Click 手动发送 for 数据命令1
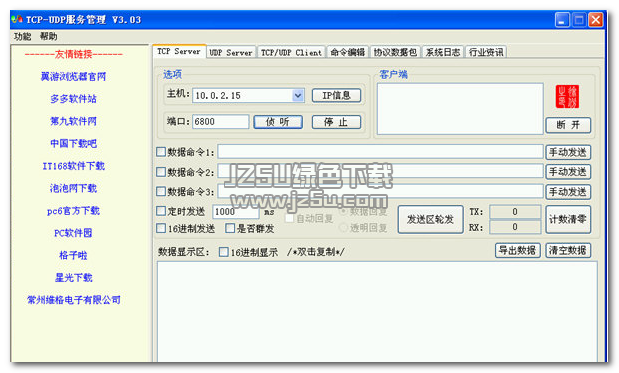The height and width of the screenshot is (373, 619). [x=568, y=152]
